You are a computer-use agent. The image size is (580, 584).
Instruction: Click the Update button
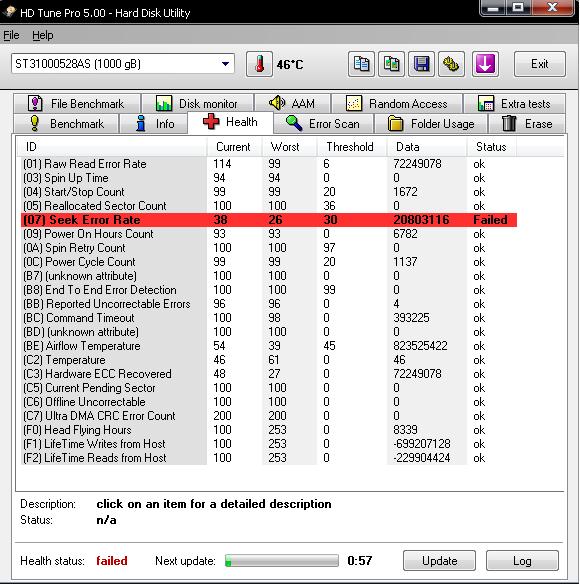[x=439, y=561]
